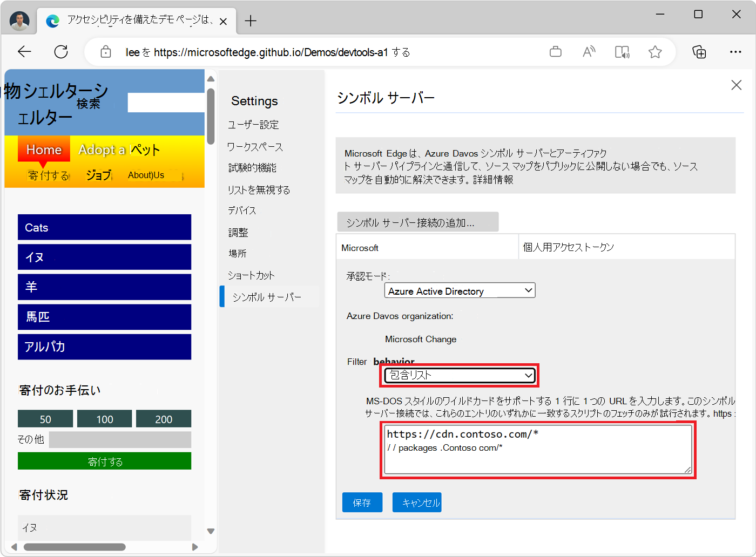This screenshot has height=557, width=756.
Task: Open the Edge settings (...) menu
Action: click(736, 51)
